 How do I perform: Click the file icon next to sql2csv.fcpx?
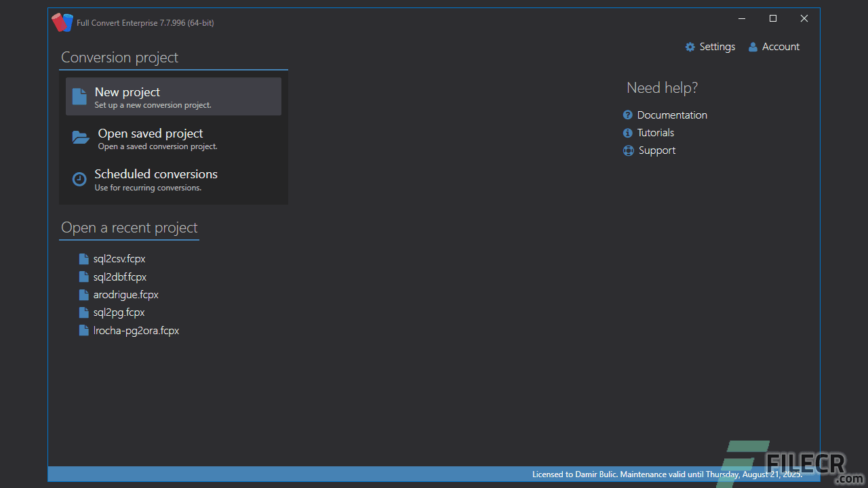83,258
